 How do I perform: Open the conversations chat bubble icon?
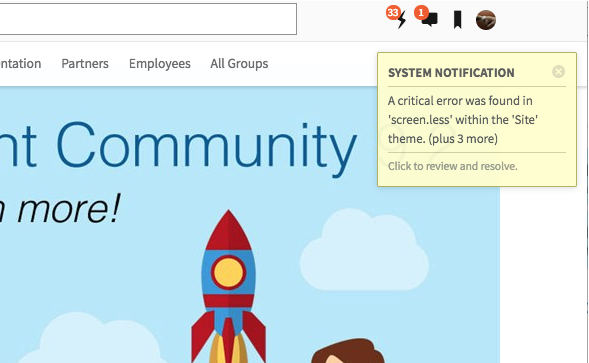pyautogui.click(x=429, y=19)
